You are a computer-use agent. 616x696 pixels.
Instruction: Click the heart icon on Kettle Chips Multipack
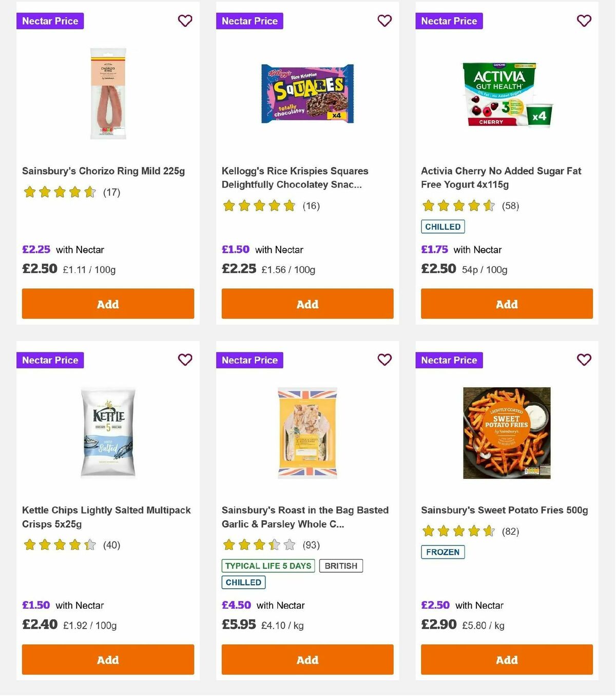[x=185, y=360]
